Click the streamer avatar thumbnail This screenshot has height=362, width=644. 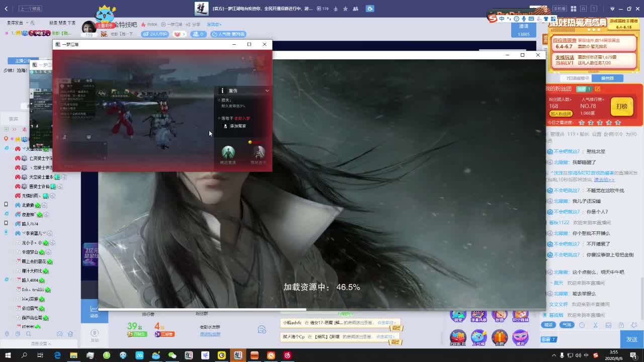89,27
